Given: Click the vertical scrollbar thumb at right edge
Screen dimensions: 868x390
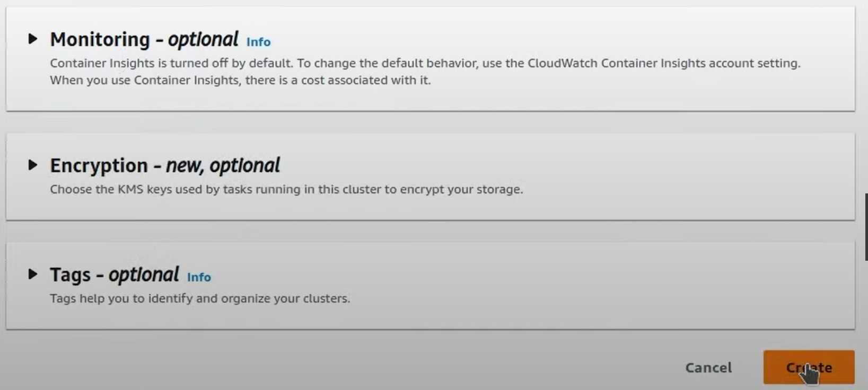Looking at the screenshot, I should (866, 227).
